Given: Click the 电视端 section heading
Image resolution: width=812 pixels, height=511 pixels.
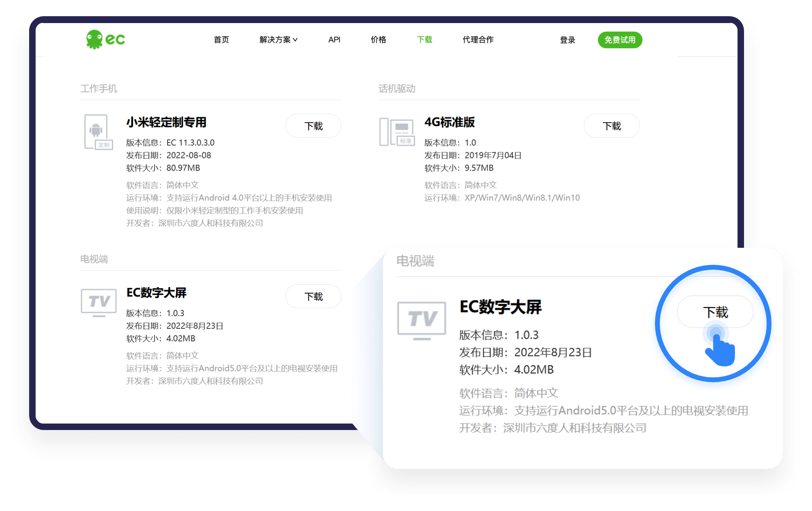Looking at the screenshot, I should coord(95,259).
